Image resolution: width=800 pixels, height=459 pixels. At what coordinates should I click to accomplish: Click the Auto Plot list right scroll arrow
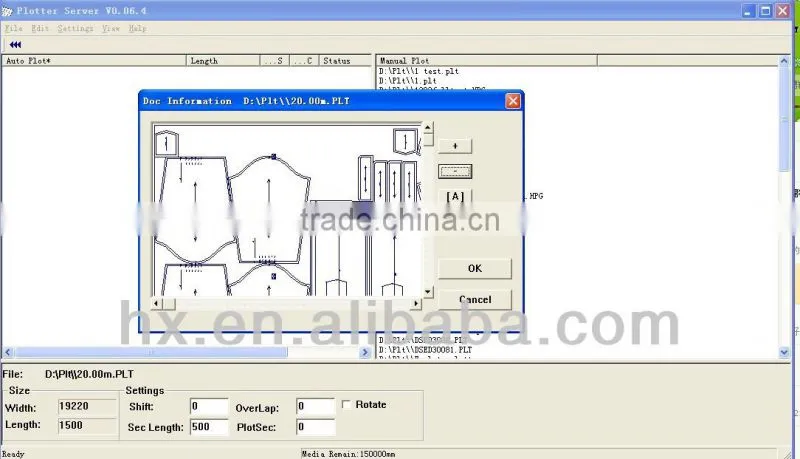[x=365, y=352]
